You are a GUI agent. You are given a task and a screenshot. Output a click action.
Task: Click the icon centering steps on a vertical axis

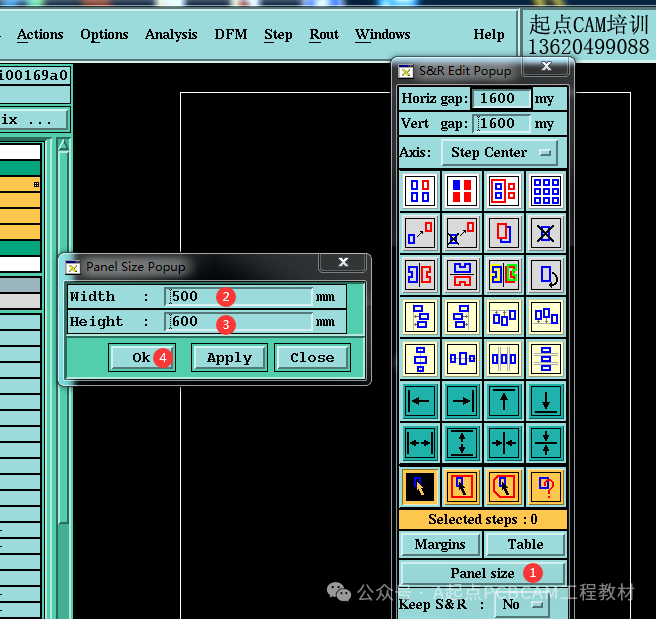click(420, 359)
